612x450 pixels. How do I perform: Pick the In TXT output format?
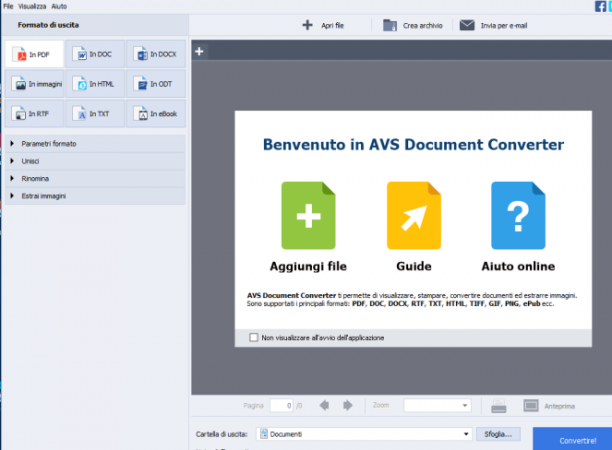tap(95, 114)
